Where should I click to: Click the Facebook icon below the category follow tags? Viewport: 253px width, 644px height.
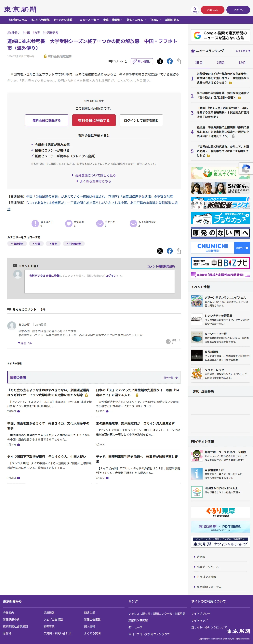170,251
